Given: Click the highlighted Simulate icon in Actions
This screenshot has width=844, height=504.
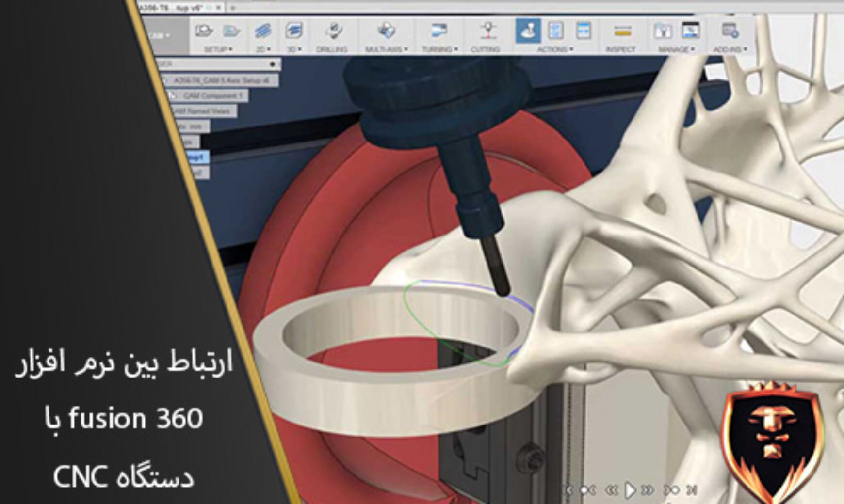Looking at the screenshot, I should [528, 31].
